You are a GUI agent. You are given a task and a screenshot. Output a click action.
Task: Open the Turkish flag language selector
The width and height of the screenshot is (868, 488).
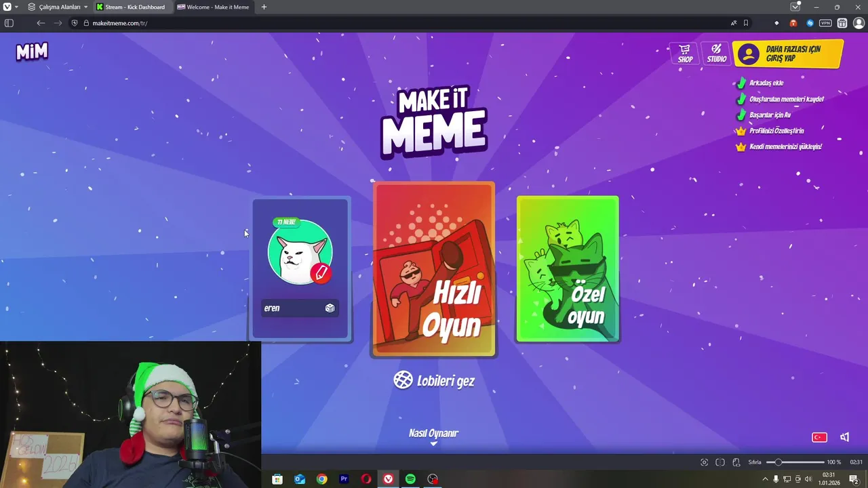tap(819, 437)
